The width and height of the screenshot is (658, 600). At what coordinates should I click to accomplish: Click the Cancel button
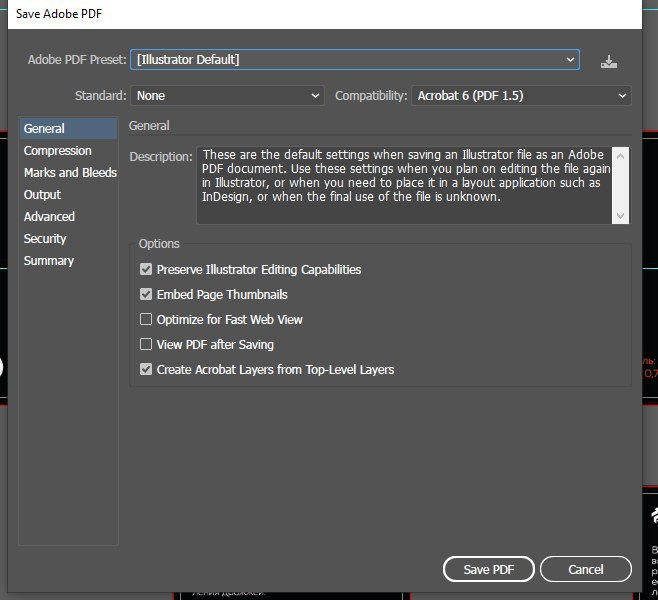(586, 569)
